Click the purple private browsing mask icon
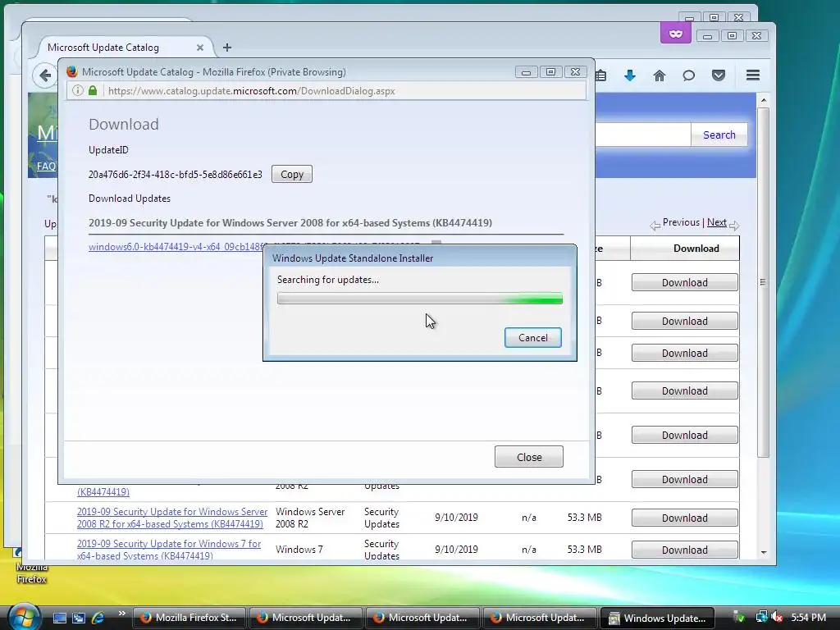840x630 pixels. 676,34
